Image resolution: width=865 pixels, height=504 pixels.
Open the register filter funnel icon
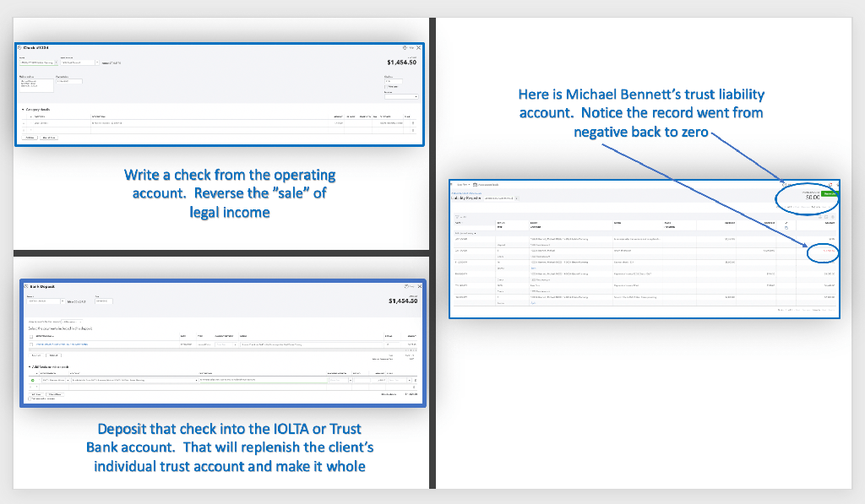(457, 217)
